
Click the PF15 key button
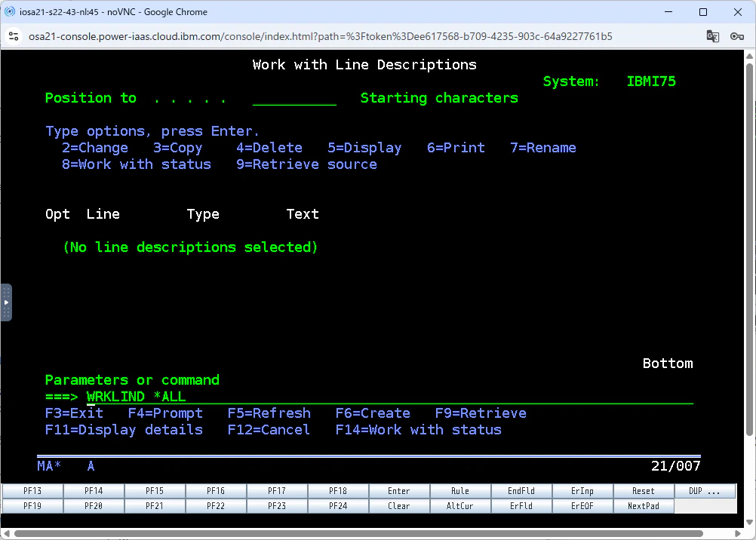[x=155, y=491]
